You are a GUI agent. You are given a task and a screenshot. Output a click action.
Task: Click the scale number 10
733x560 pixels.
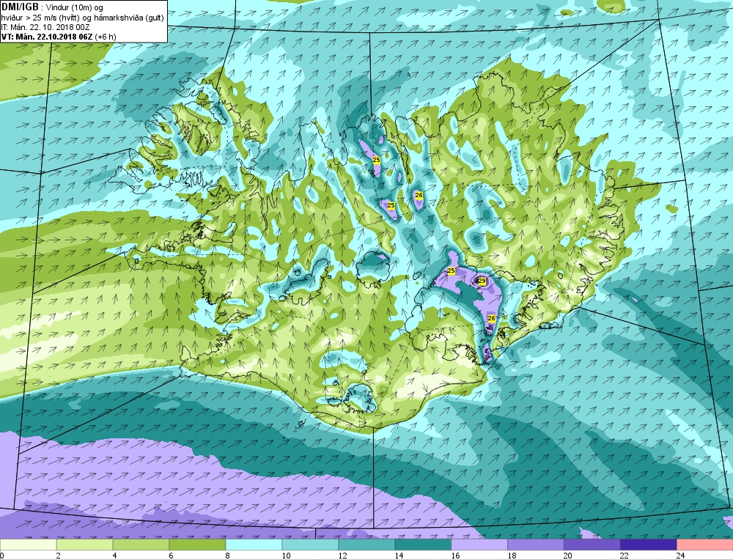(286, 556)
